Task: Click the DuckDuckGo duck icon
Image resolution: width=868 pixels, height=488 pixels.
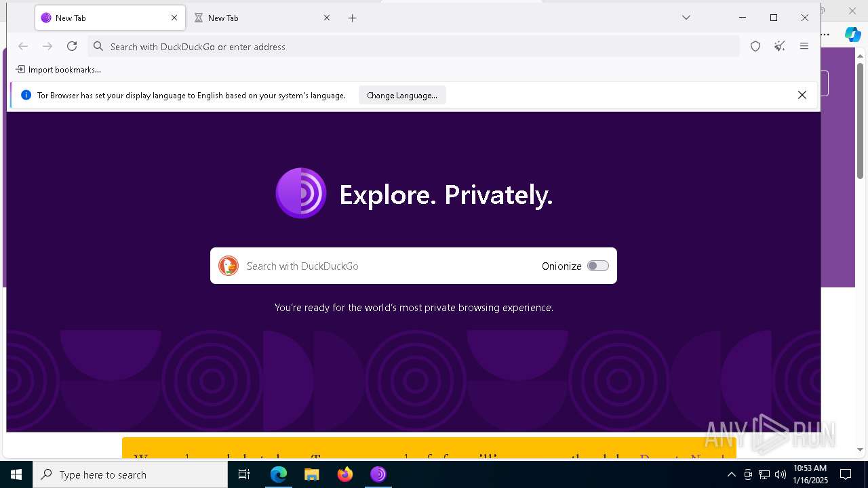Action: pyautogui.click(x=229, y=266)
